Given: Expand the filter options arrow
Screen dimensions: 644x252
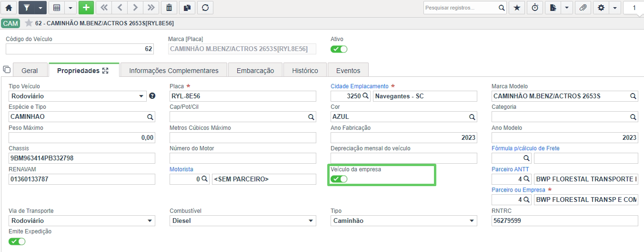Looking at the screenshot, I should 40,8.
